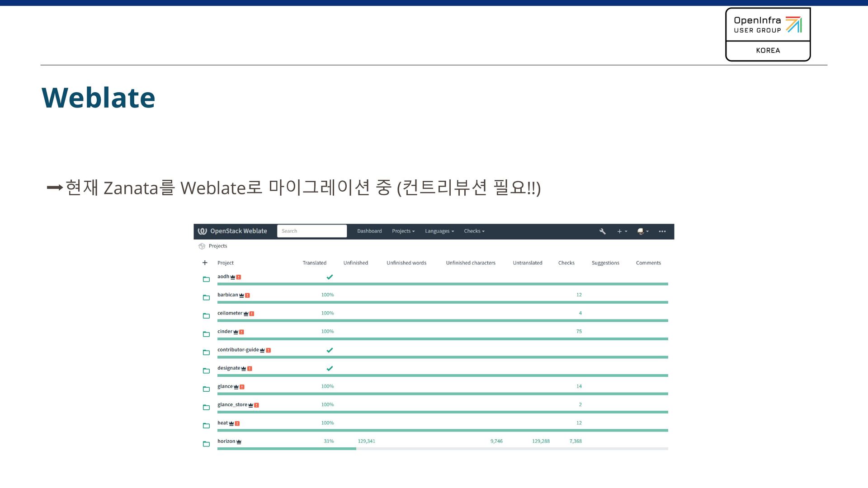Screen dimensions: 868x488
Task: Click the Projects breadcrumb link
Action: 218,246
